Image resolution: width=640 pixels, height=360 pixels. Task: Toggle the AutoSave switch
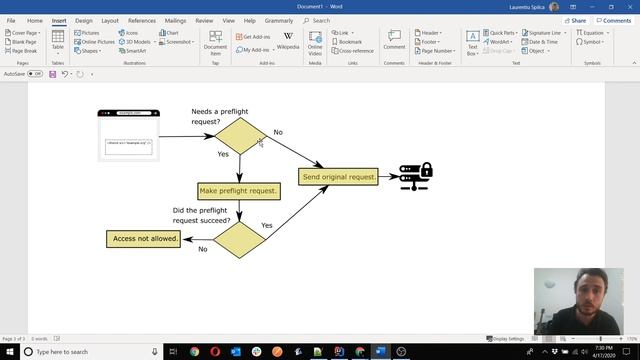[35, 74]
